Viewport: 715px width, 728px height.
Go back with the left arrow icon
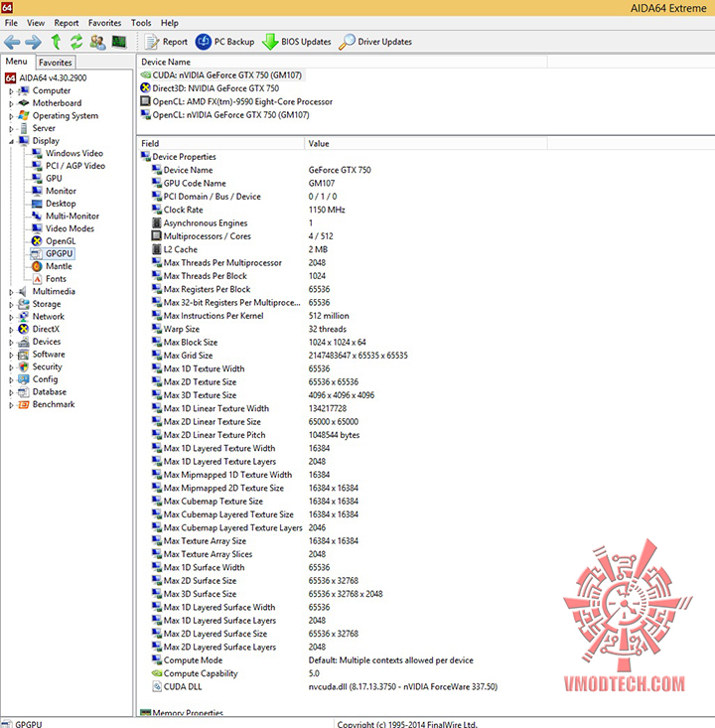tap(12, 43)
